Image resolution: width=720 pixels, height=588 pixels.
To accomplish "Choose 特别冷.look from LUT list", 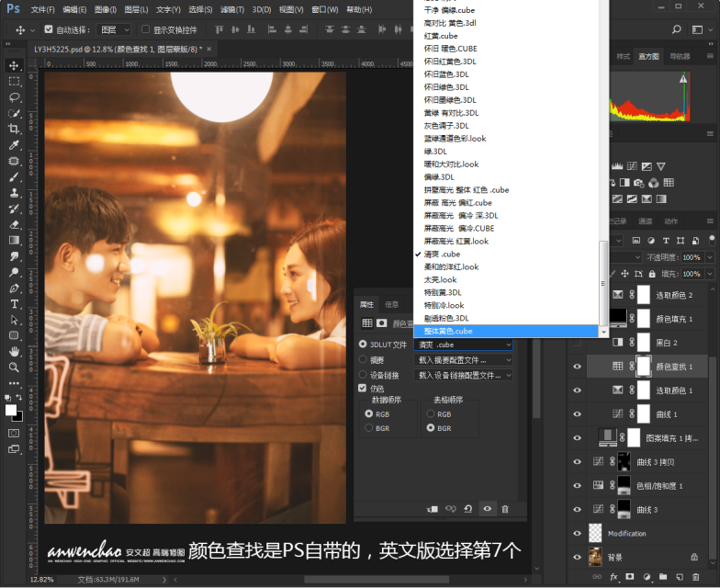I will click(x=505, y=305).
